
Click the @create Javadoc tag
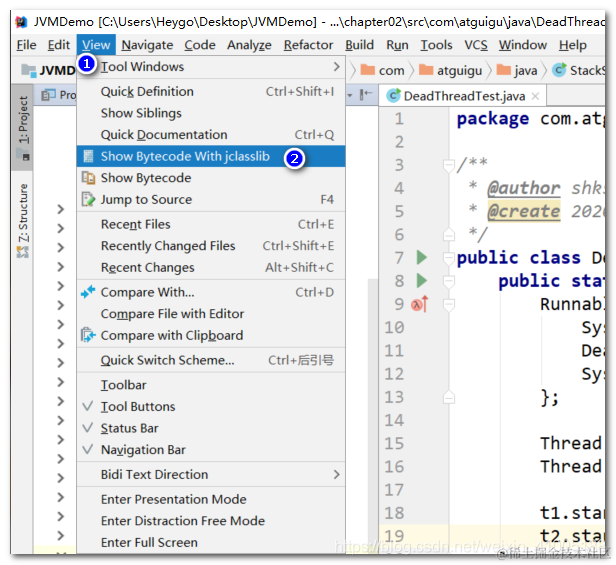click(x=523, y=211)
